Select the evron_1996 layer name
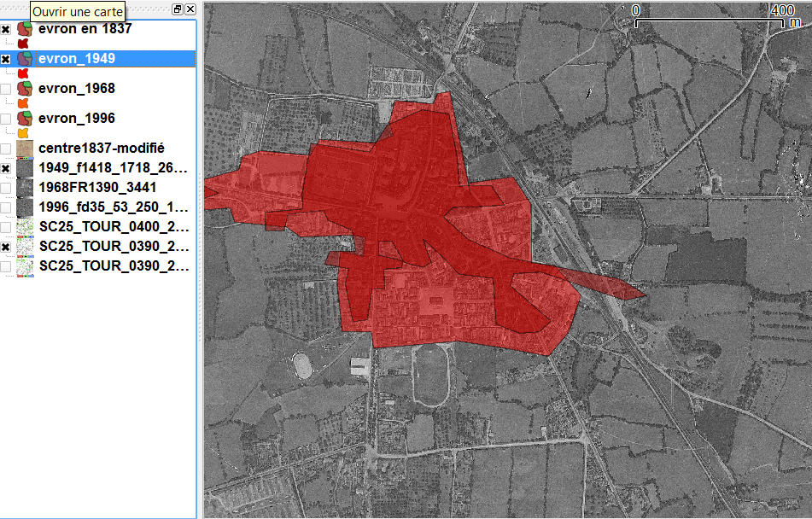Screen dimensions: 812x519 pos(77,118)
